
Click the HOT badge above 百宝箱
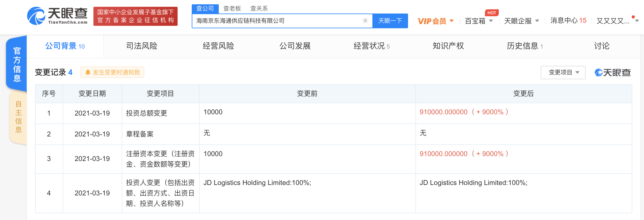pos(492,13)
